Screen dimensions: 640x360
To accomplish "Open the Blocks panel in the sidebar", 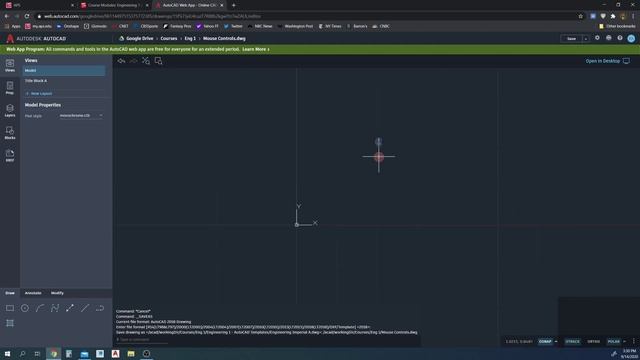I will point(10,133).
